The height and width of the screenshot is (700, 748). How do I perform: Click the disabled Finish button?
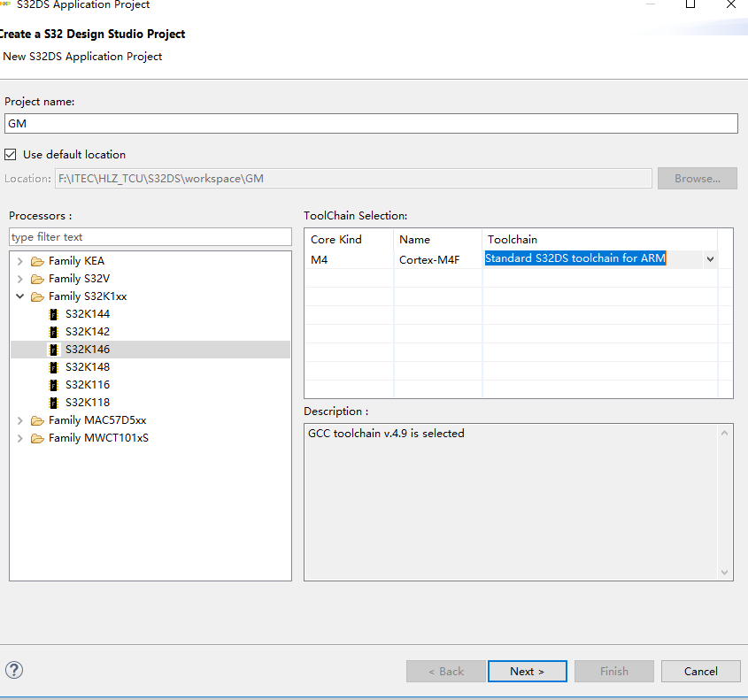click(x=614, y=671)
